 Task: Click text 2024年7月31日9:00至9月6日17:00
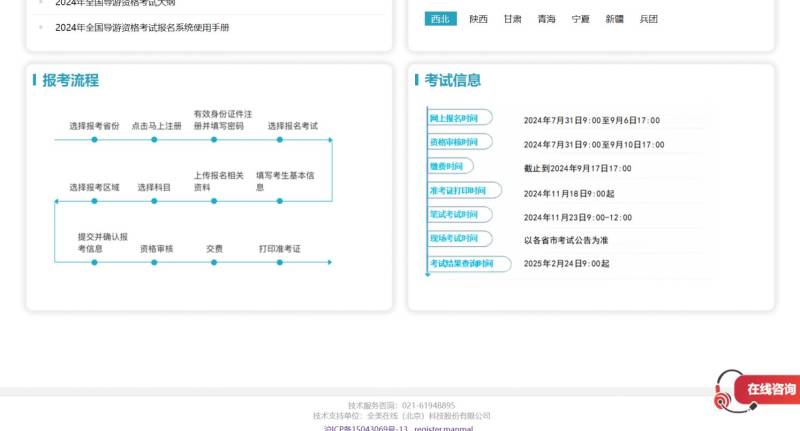[592, 120]
